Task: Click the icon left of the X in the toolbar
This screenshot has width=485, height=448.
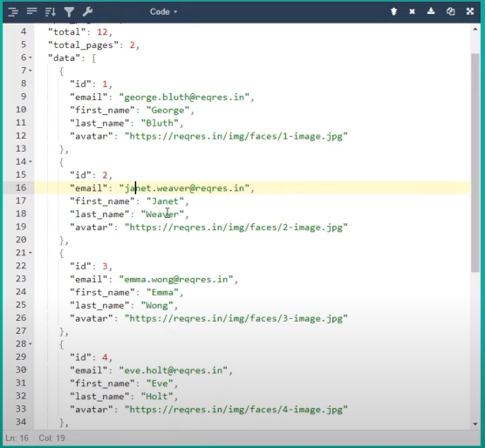Action: point(393,11)
